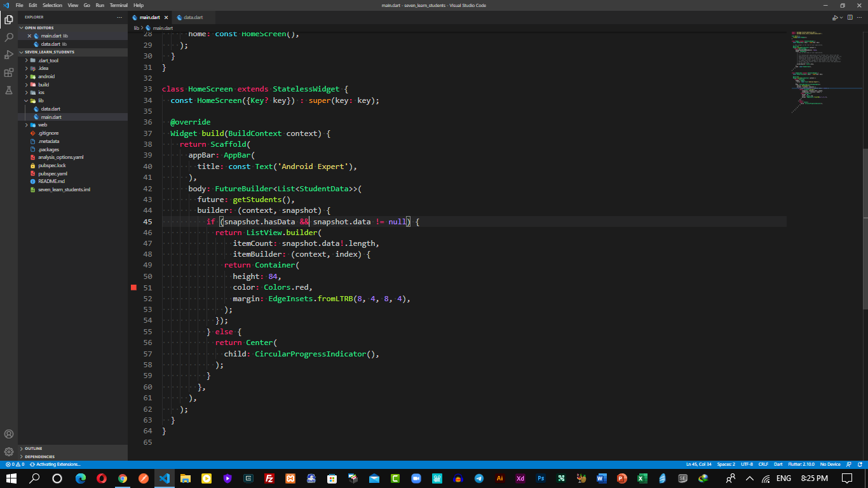Image resolution: width=868 pixels, height=488 pixels.
Task: Expand the ios folder
Action: pyautogui.click(x=72, y=93)
